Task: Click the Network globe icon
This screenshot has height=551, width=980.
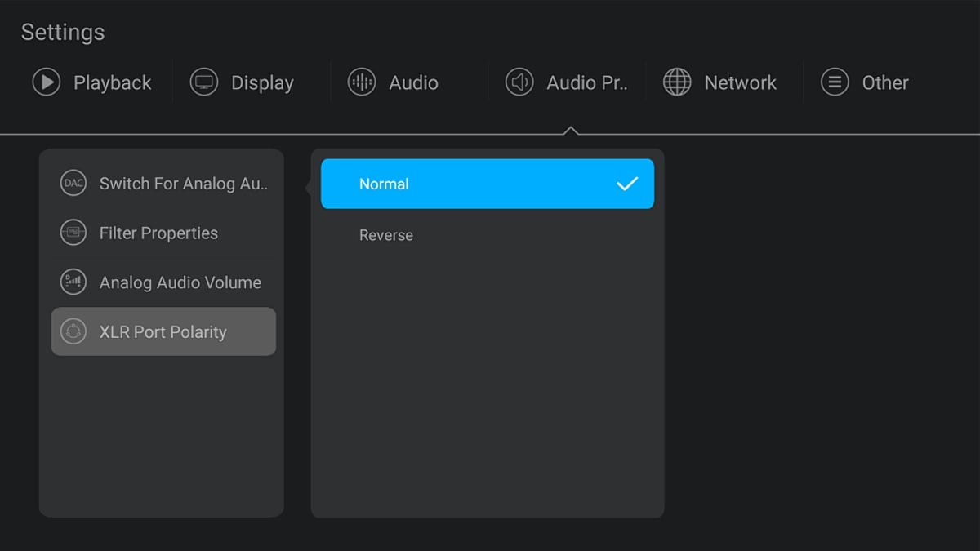Action: 677,82
